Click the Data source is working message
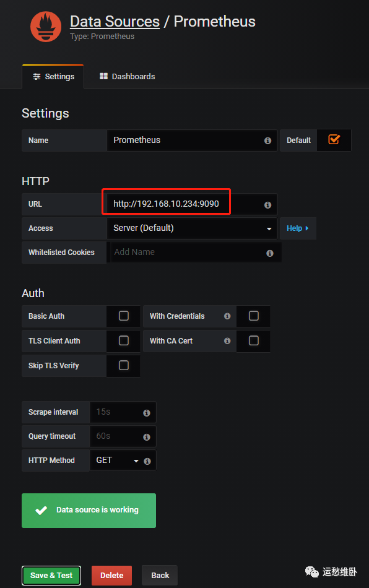 coord(89,511)
